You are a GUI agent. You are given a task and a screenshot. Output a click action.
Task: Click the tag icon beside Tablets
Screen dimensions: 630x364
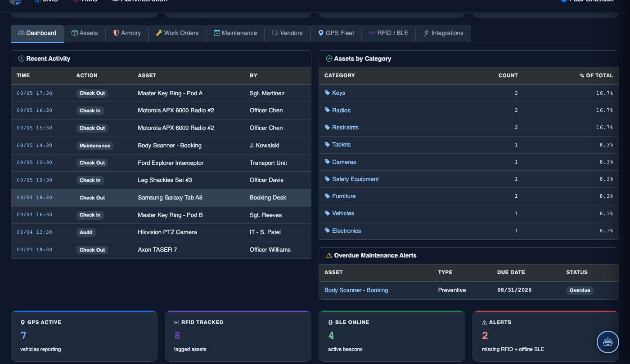pyautogui.click(x=327, y=145)
